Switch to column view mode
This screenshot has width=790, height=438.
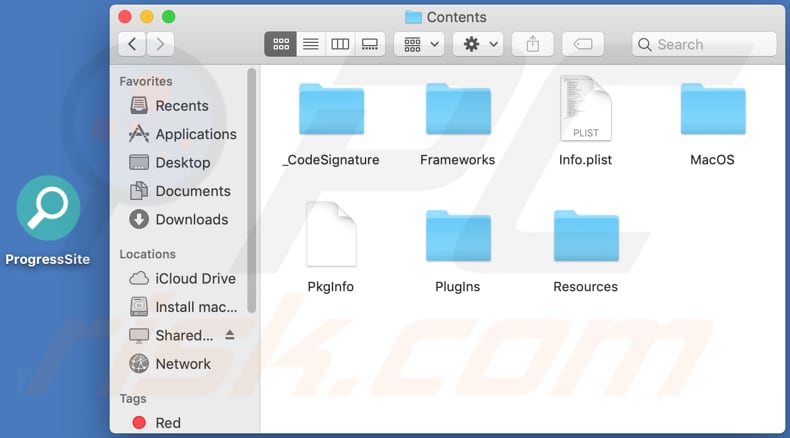tap(340, 44)
